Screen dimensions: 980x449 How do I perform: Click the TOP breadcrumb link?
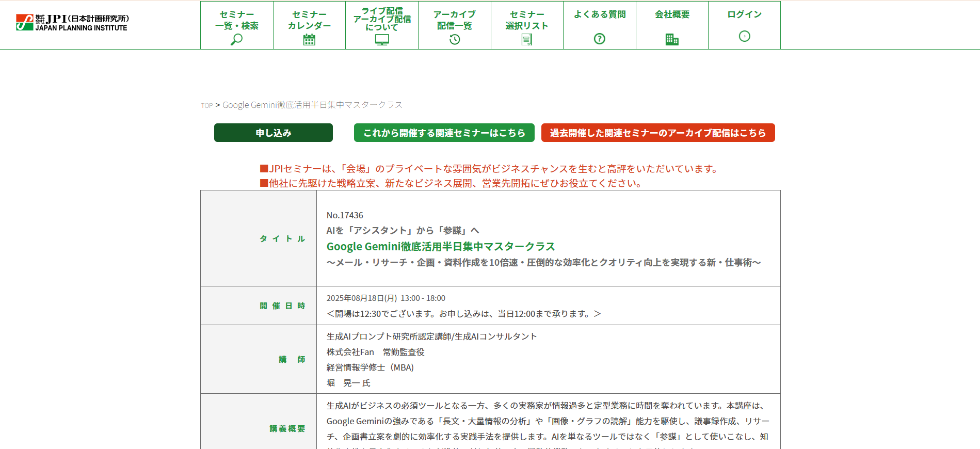(207, 105)
